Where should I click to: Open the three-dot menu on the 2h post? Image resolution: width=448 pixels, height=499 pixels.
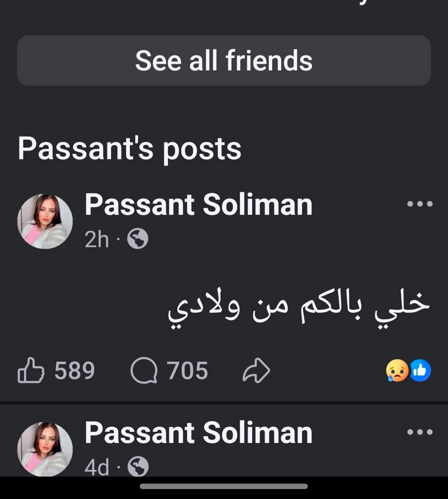tap(420, 204)
